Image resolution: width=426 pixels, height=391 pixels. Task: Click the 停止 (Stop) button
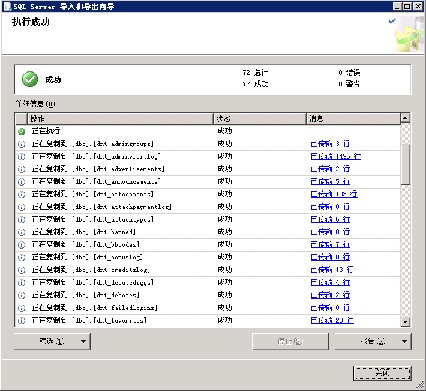[290, 341]
